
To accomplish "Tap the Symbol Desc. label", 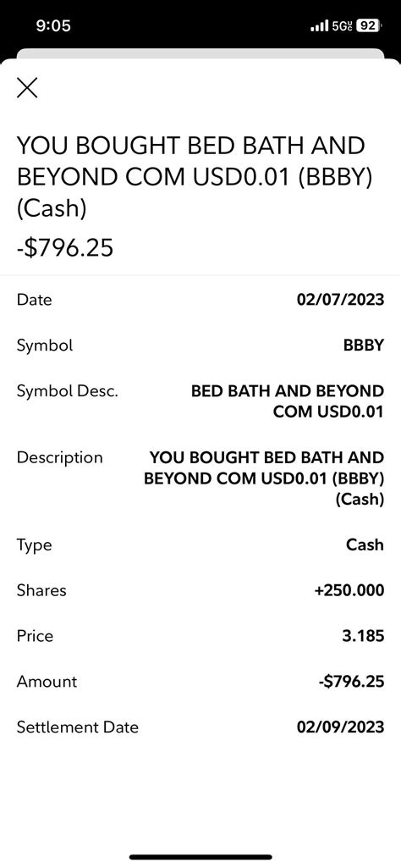I will 68,391.
